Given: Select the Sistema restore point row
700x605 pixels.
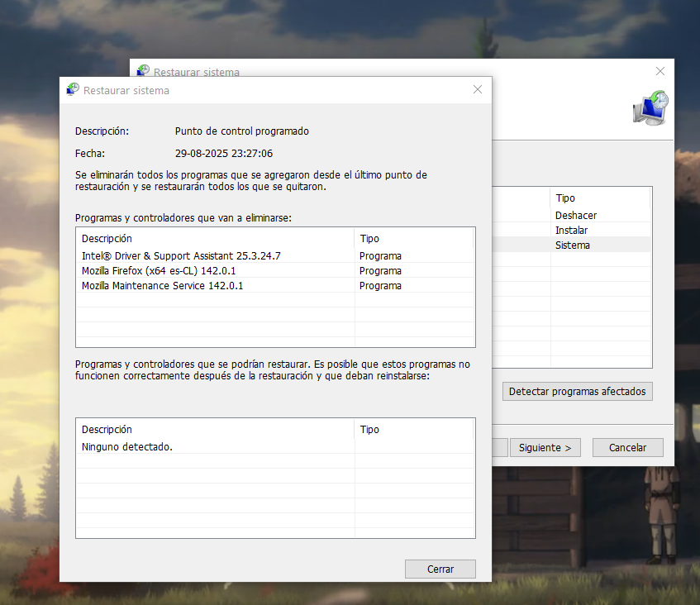Looking at the screenshot, I should 573,245.
